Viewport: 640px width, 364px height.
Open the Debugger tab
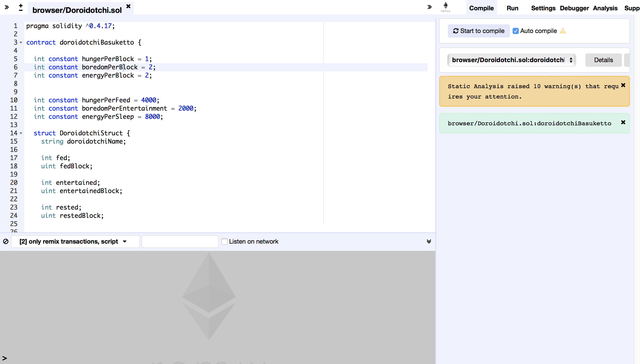574,8
